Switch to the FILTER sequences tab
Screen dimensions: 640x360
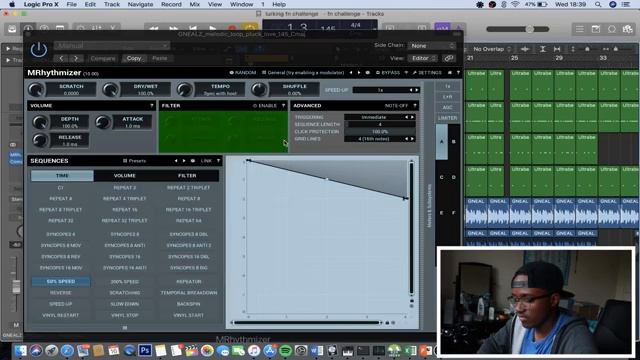(187, 176)
